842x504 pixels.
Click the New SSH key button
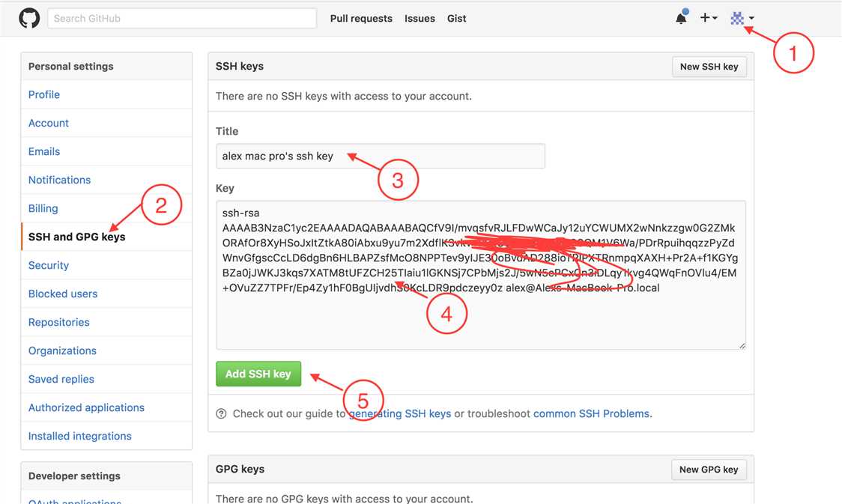[709, 67]
